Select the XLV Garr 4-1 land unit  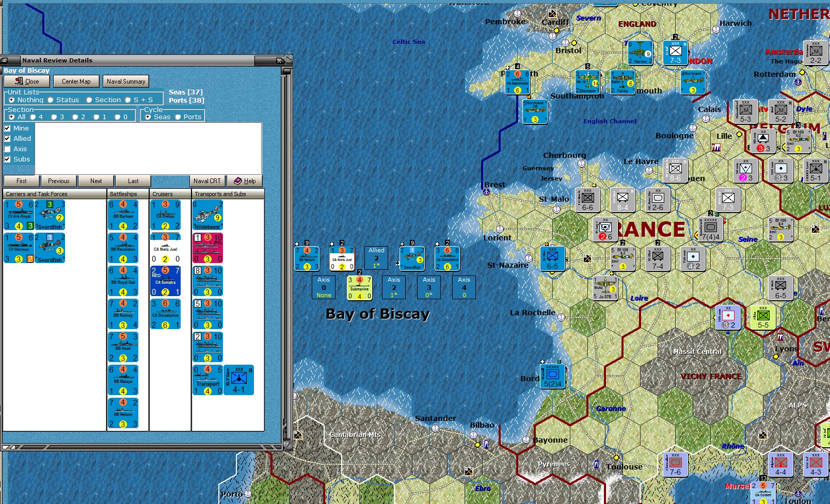pyautogui.click(x=238, y=380)
